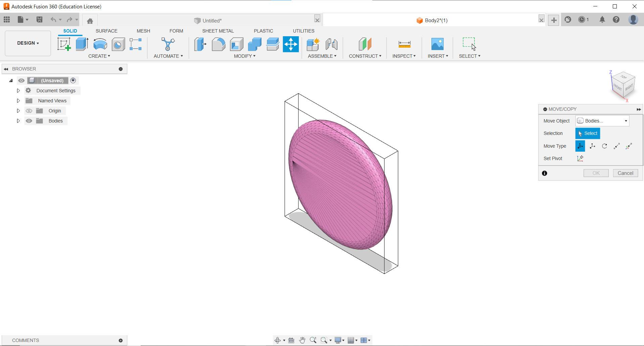Viewport: 644px width, 346px height.
Task: Switch to the SURFACE tab
Action: click(x=106, y=31)
